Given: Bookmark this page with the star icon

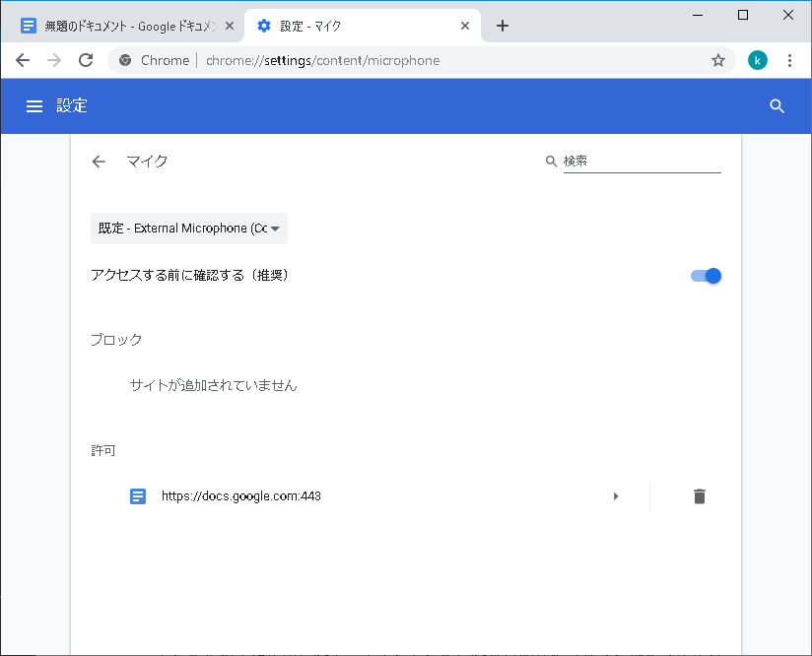Looking at the screenshot, I should [x=718, y=61].
